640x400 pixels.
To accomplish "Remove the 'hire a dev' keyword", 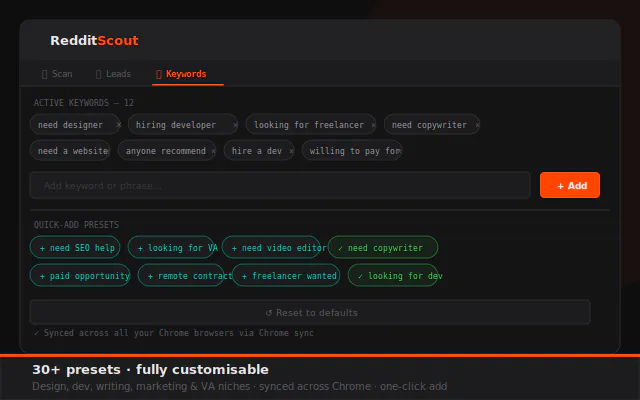I will click(x=291, y=151).
